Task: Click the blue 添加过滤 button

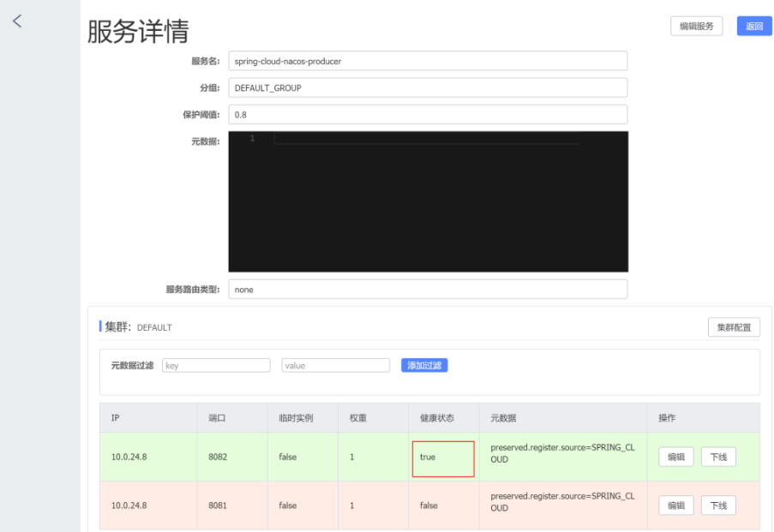Action: 424,366
